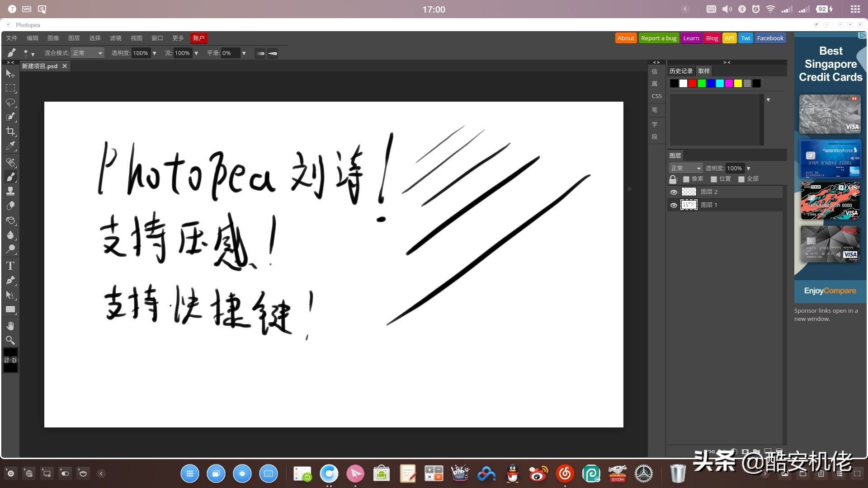The height and width of the screenshot is (488, 868).
Task: Select the Eyedropper tool
Action: point(10,146)
